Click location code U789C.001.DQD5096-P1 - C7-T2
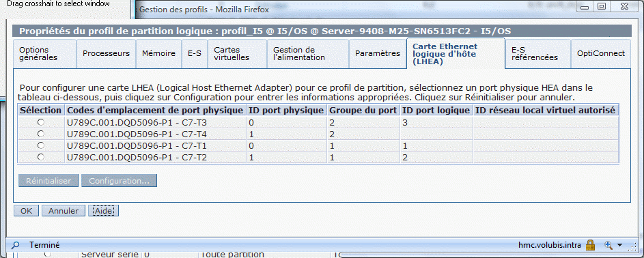 tap(137, 157)
